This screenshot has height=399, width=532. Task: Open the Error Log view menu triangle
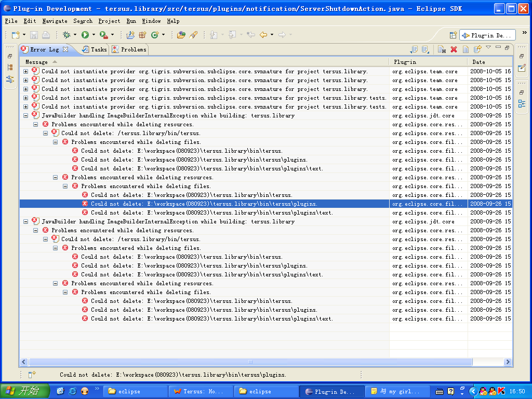(488, 48)
